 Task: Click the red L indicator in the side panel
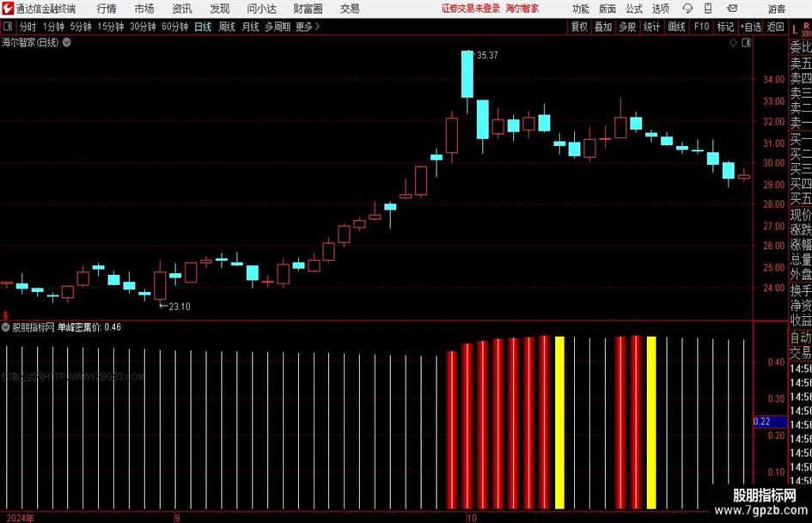tap(795, 30)
